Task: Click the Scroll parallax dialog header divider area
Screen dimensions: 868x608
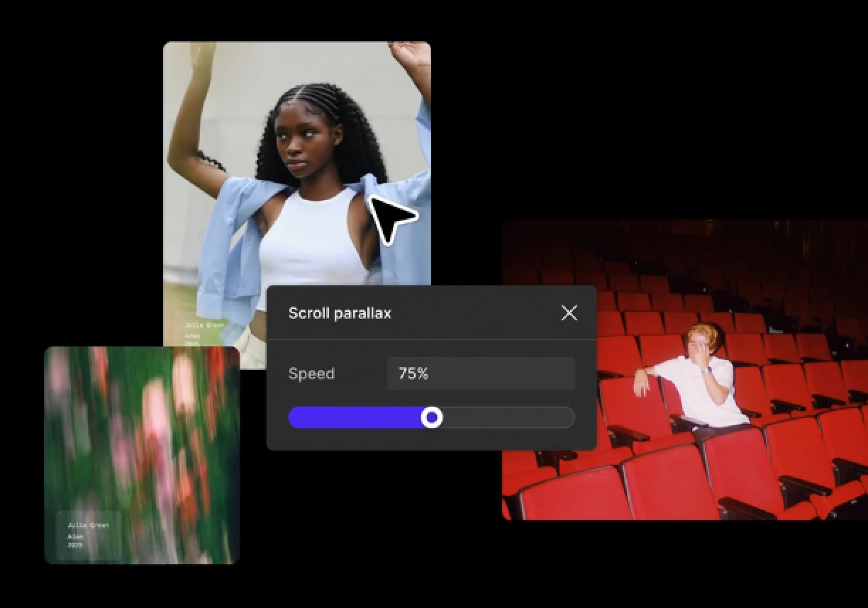Action: coord(431,339)
